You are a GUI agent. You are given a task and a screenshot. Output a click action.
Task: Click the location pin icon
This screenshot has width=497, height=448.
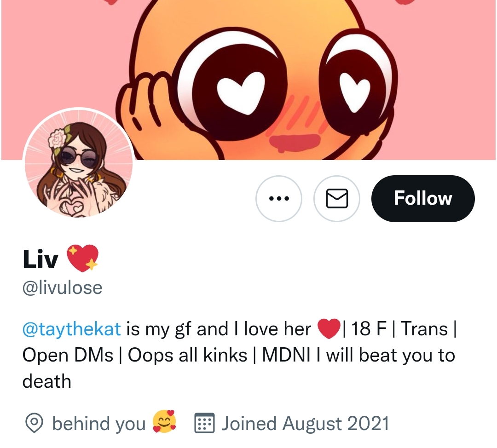tap(34, 423)
